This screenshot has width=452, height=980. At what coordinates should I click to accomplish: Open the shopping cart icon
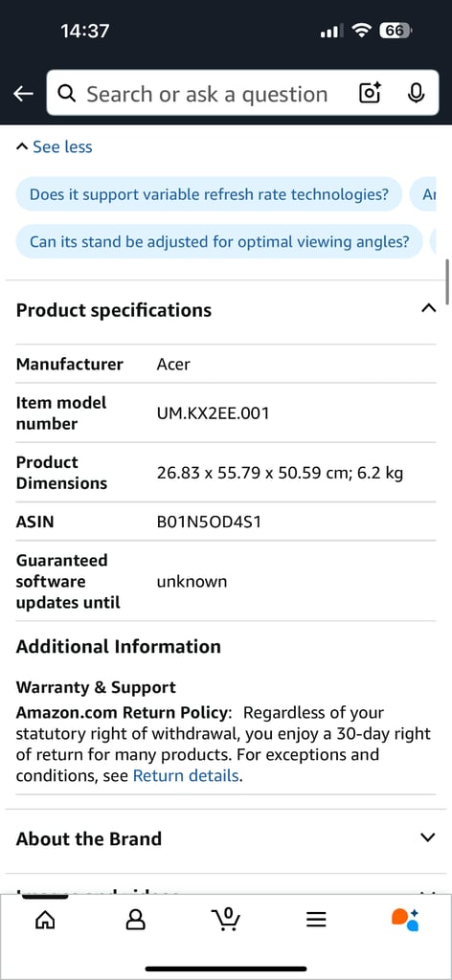coord(226,918)
